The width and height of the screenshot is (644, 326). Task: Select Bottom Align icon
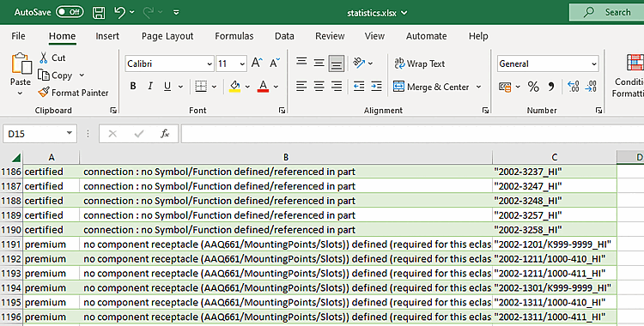click(x=337, y=63)
